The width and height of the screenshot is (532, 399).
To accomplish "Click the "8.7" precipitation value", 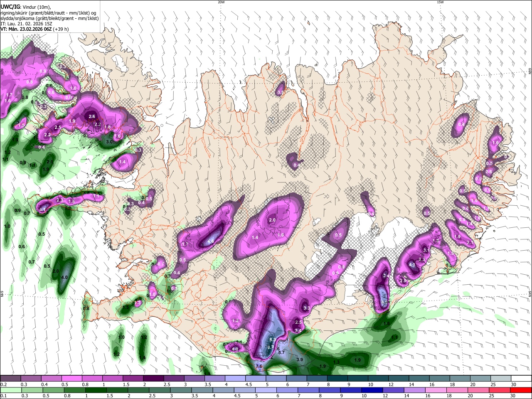I will point(270,347).
